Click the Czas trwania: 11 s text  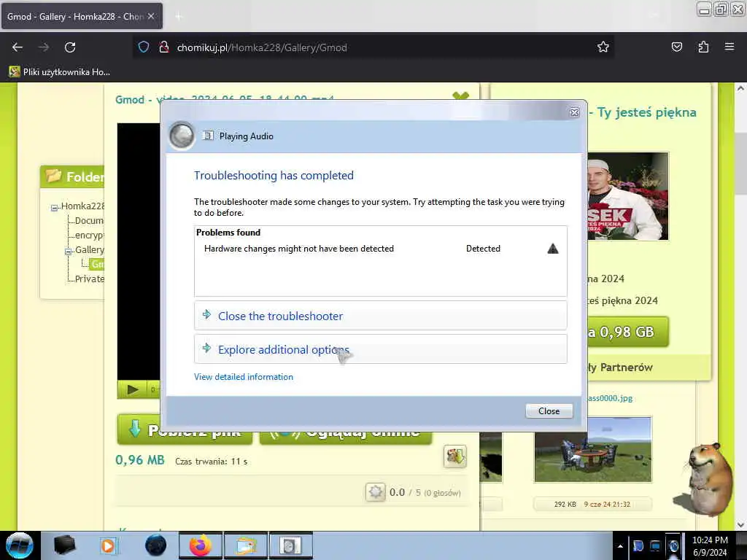click(211, 462)
